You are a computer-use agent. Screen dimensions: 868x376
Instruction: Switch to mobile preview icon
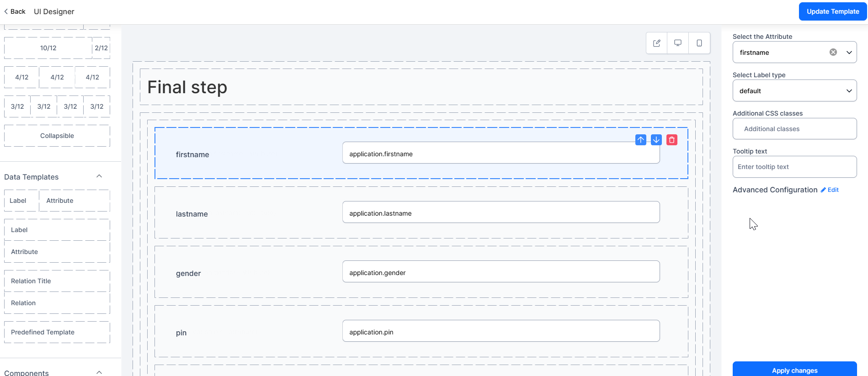click(699, 43)
